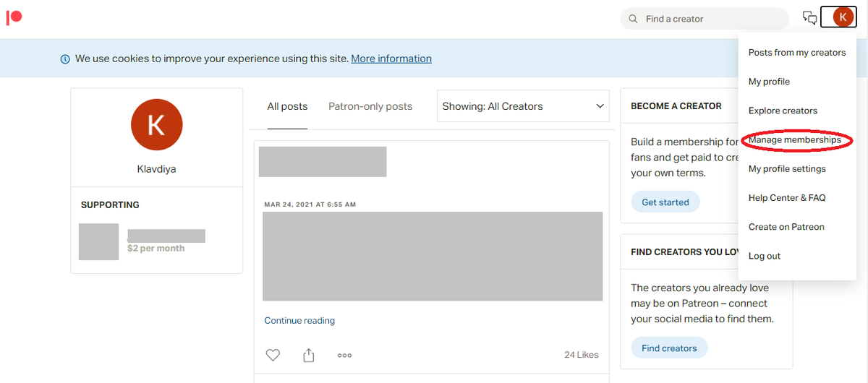The image size is (868, 383).
Task: Click the BECOME A CREATOR heading
Action: click(676, 106)
